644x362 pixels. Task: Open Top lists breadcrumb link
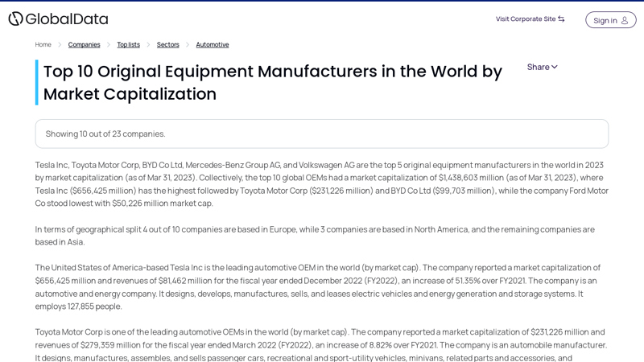pyautogui.click(x=129, y=44)
